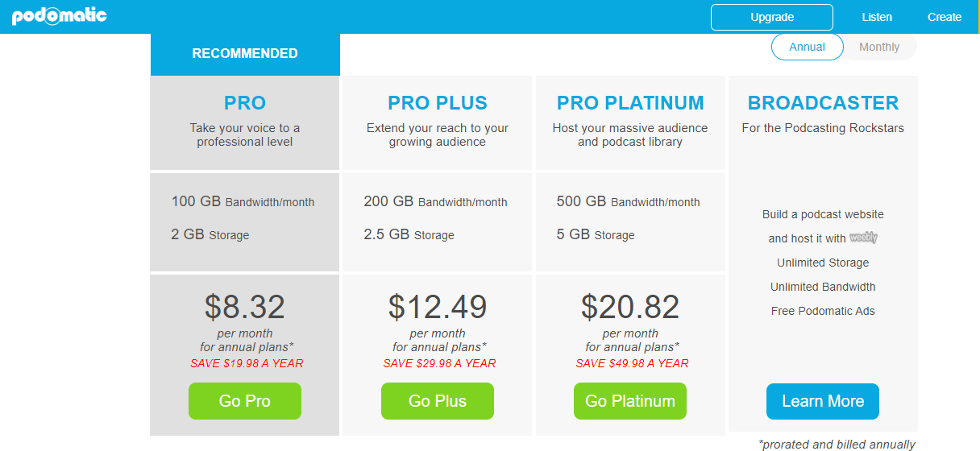Screen dimensions: 980x451
Task: Click the Go Pro button
Action: tap(245, 401)
